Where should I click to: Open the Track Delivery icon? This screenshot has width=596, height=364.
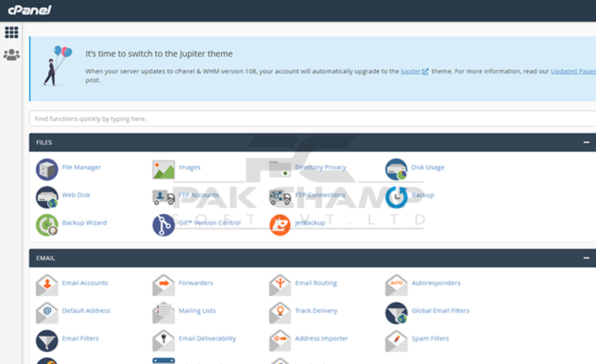coord(280,313)
